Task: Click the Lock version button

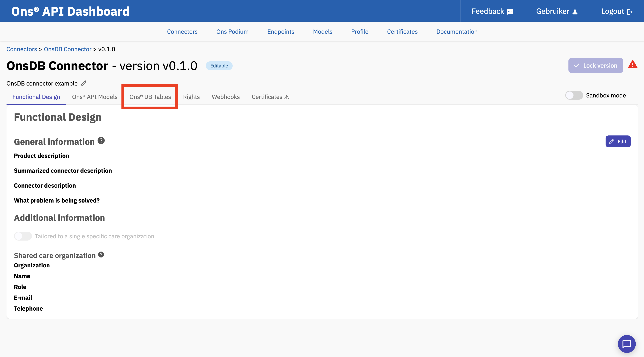Action: point(595,65)
